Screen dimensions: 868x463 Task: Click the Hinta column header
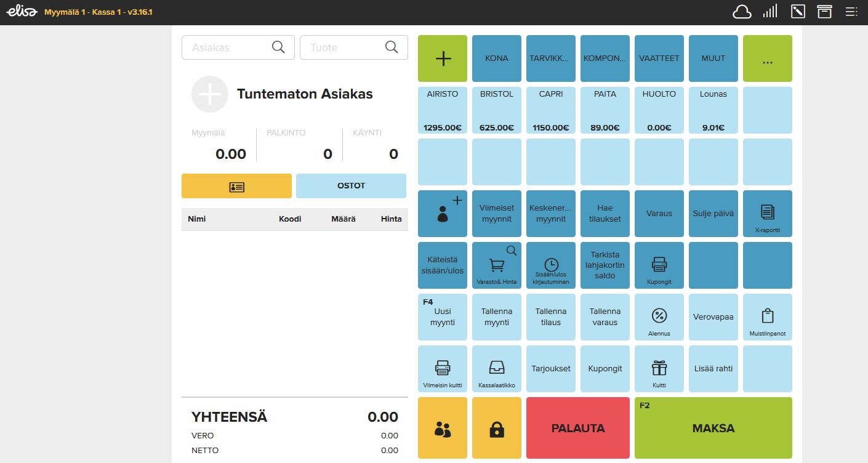point(392,219)
